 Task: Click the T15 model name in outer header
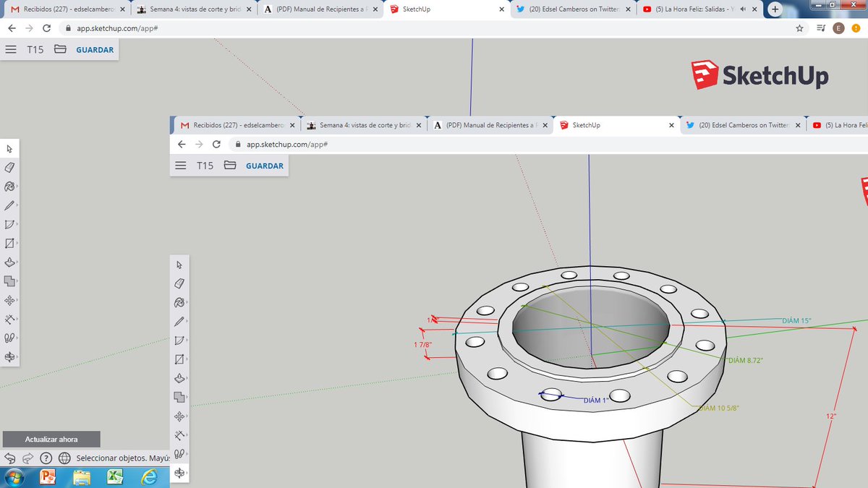[x=35, y=50]
